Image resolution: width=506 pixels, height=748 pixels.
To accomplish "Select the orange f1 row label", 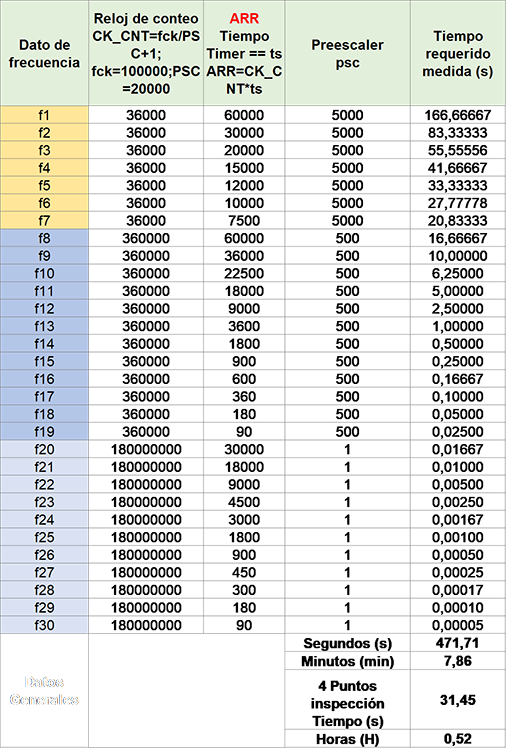I will (x=44, y=115).
